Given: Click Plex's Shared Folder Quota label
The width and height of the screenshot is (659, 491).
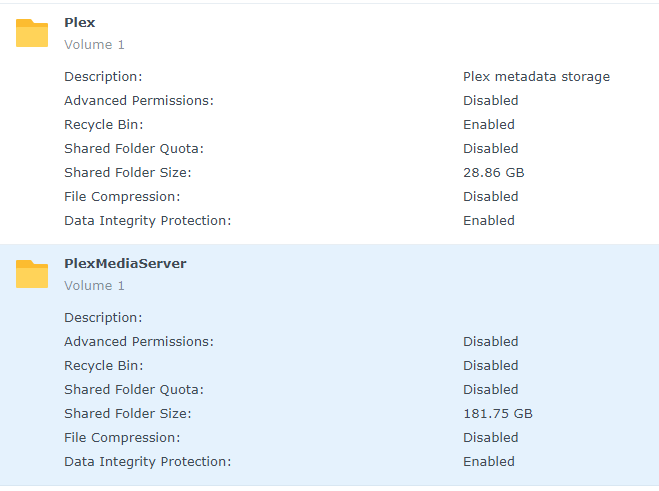Looking at the screenshot, I should 134,149.
